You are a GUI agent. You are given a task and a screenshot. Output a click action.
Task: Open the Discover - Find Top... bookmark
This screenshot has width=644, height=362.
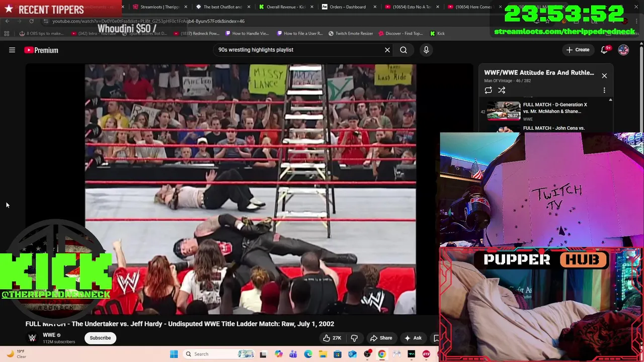(x=400, y=34)
